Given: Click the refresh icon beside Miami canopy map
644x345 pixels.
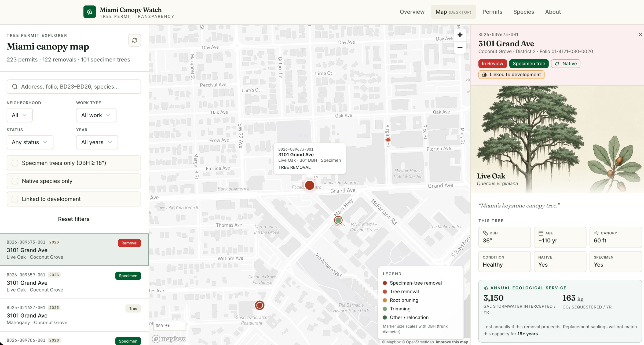Looking at the screenshot, I should [x=135, y=40].
